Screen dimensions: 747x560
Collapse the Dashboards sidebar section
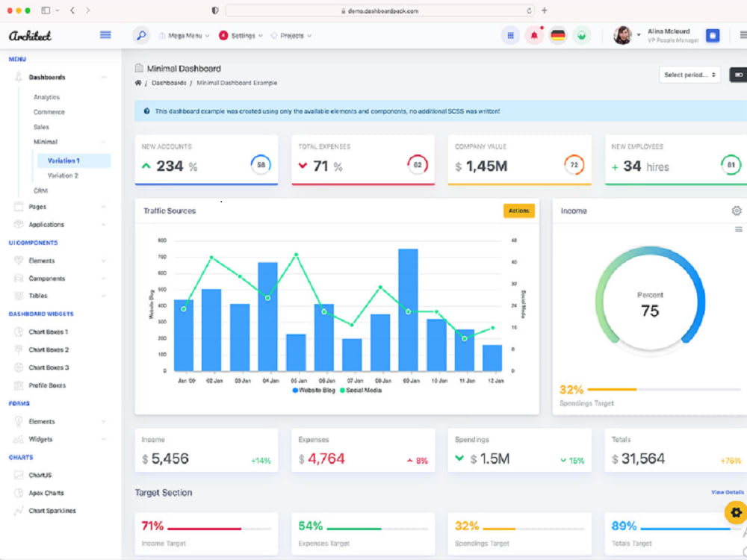tap(103, 77)
